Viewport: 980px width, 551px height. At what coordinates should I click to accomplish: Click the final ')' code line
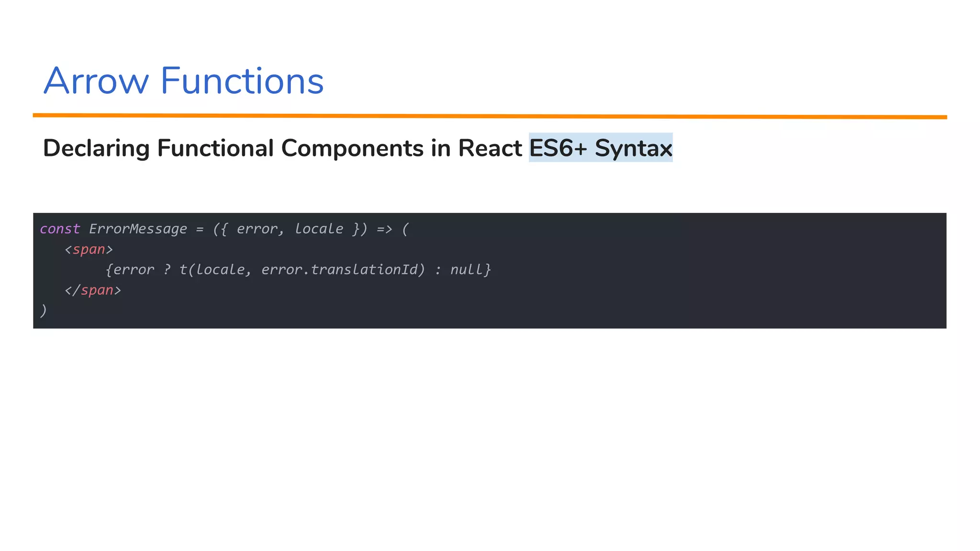point(44,310)
